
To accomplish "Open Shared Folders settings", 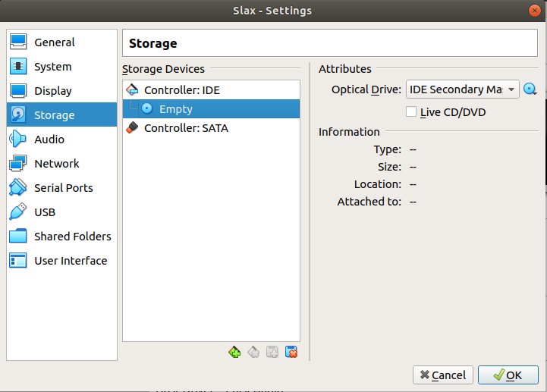I will [61, 236].
